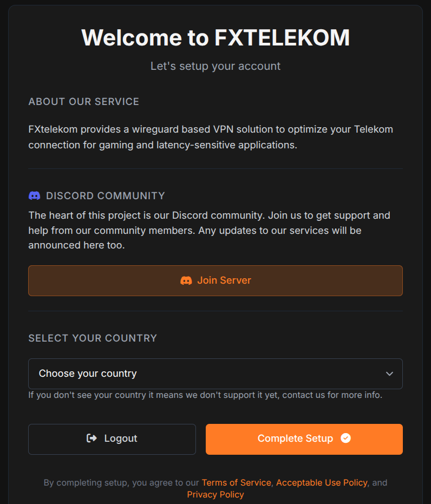
Task: Open the Privacy Policy link
Action: tap(216, 494)
